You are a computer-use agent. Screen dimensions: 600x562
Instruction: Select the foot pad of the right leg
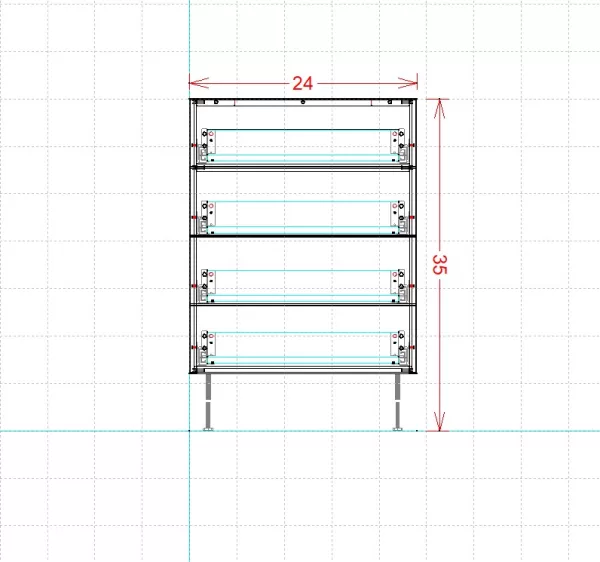tap(398, 430)
